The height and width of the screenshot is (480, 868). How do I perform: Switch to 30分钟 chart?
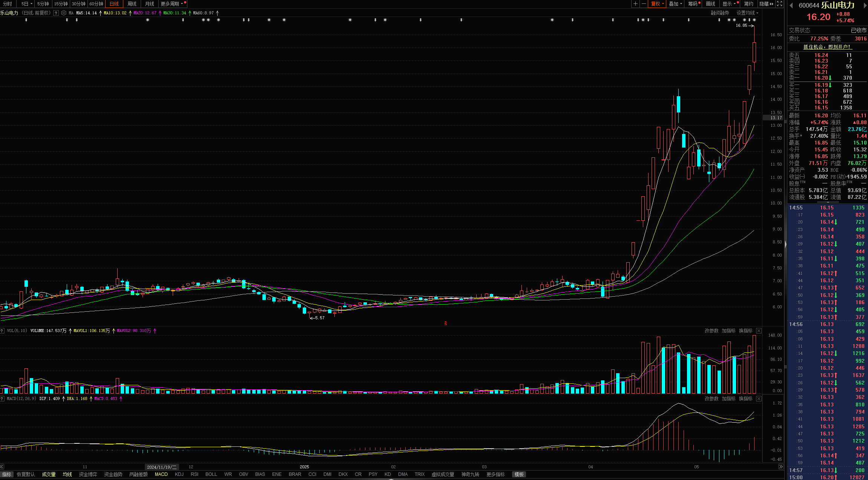point(78,4)
